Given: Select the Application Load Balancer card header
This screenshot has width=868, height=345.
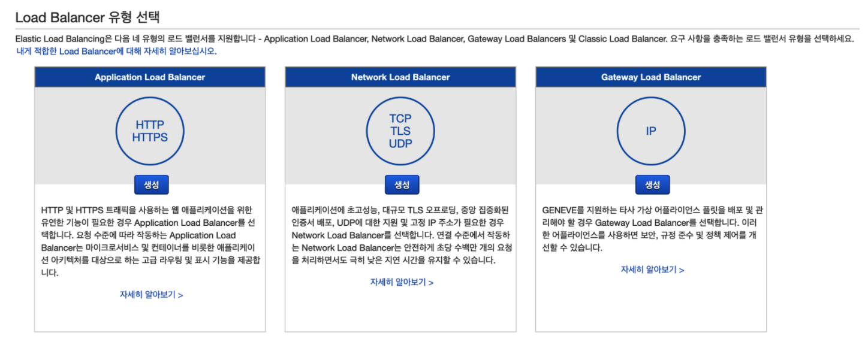Looking at the screenshot, I should point(150,77).
